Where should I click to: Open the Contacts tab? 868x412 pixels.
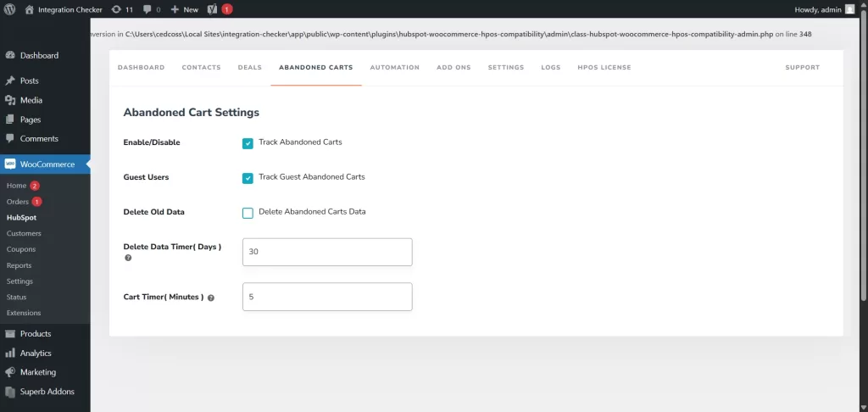coord(202,68)
